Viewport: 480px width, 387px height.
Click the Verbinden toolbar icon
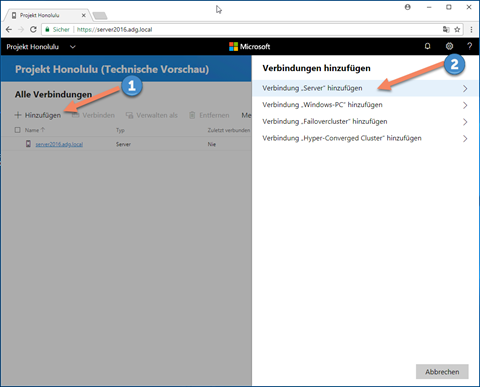75,115
